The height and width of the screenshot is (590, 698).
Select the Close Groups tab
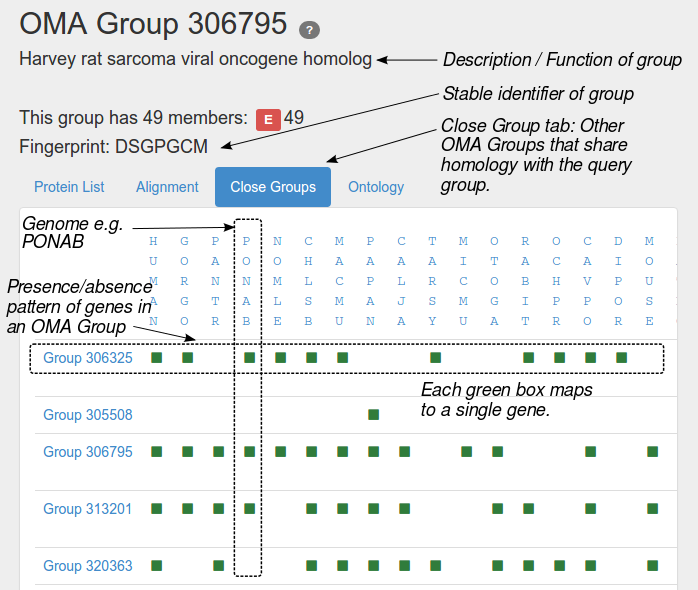(x=273, y=187)
